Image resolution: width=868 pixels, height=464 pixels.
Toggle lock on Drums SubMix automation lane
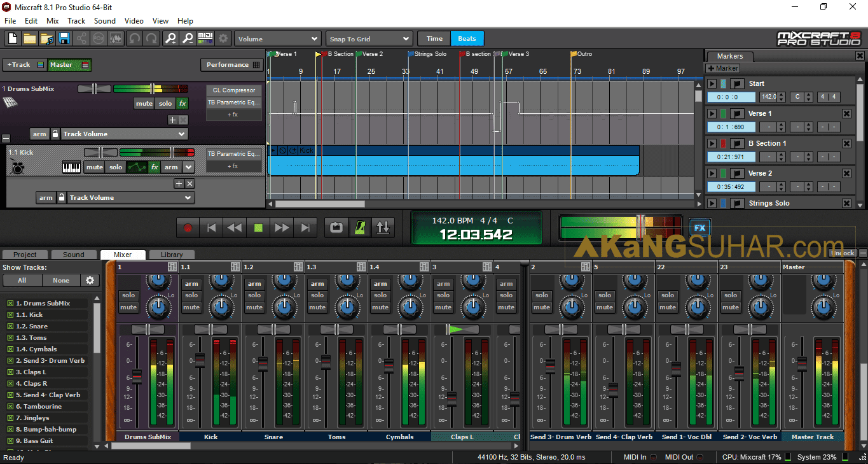coord(55,134)
